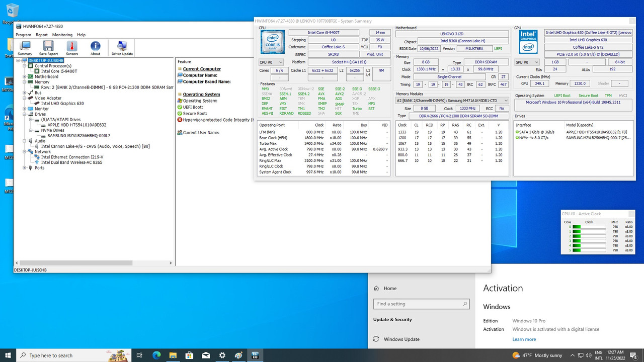Click the green UEFI Boot check icon

[x=180, y=107]
